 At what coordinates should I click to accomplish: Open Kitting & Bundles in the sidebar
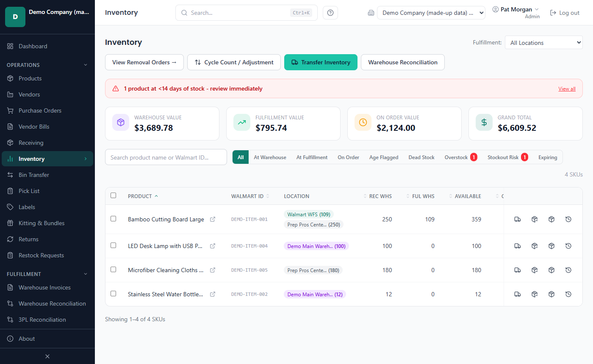click(47, 223)
